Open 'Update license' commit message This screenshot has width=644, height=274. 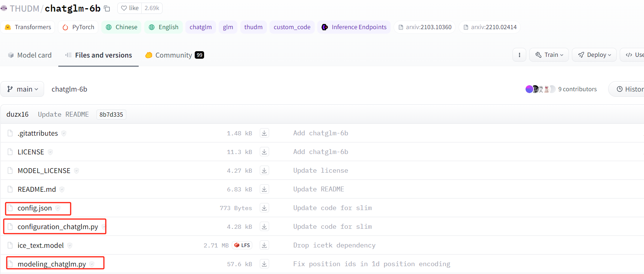[x=320, y=170]
